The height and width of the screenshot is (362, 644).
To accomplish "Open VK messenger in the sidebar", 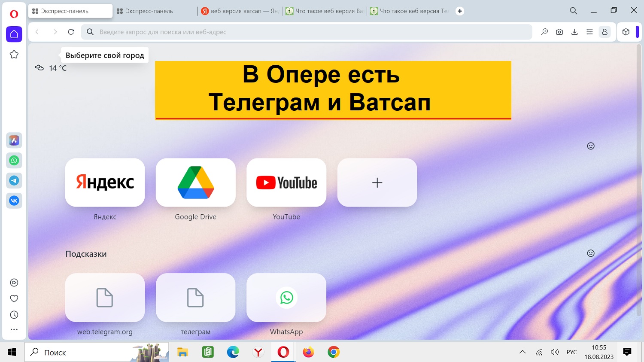I will tap(14, 201).
